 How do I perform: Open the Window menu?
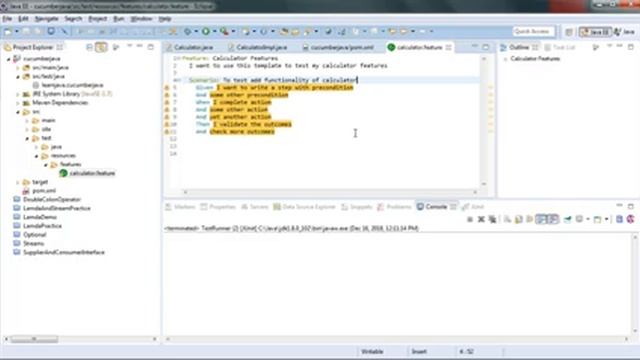[141, 19]
